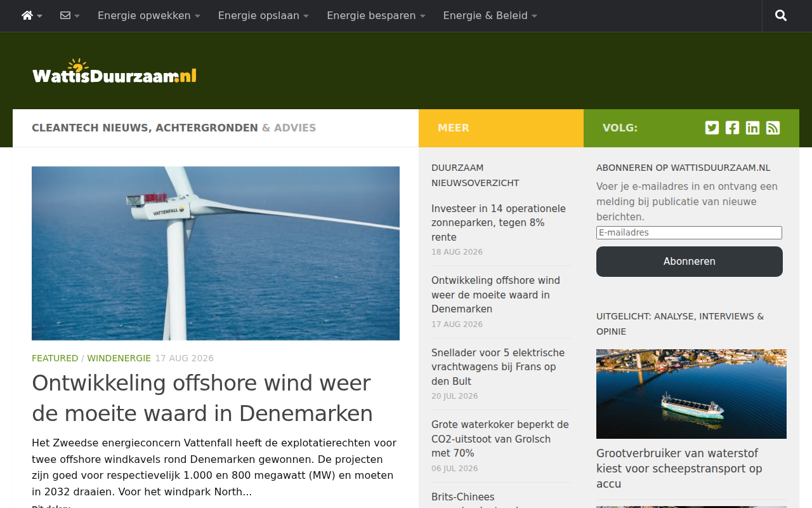Click the DUURZAAM NIEUWSOVERZICHT heading
The image size is (812, 508).
[x=475, y=175]
